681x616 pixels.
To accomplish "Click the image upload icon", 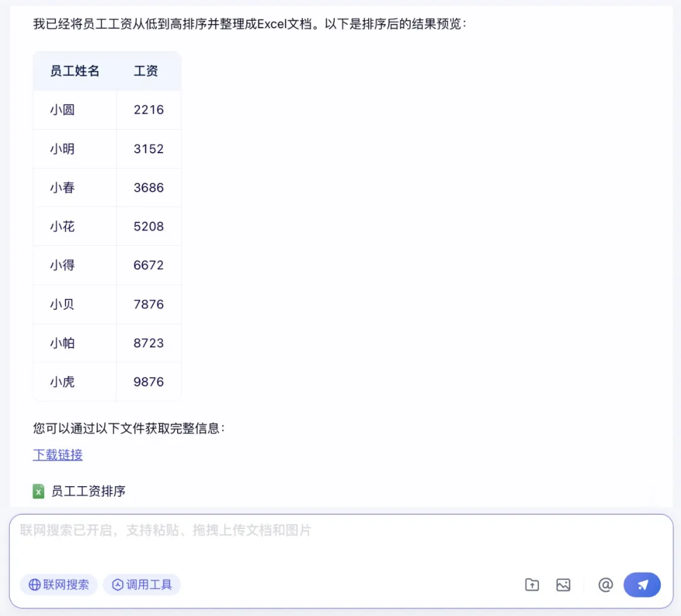I will (563, 584).
